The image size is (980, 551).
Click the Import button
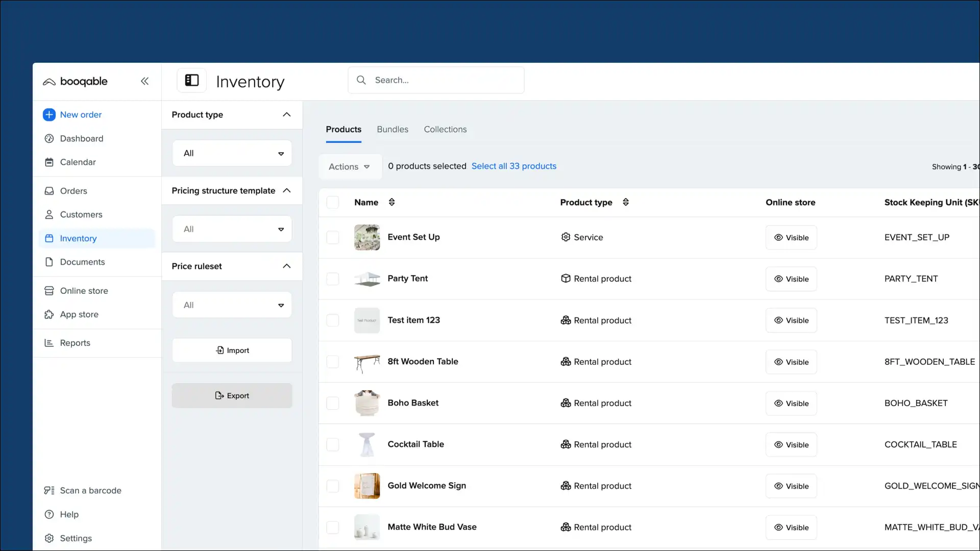click(x=232, y=350)
